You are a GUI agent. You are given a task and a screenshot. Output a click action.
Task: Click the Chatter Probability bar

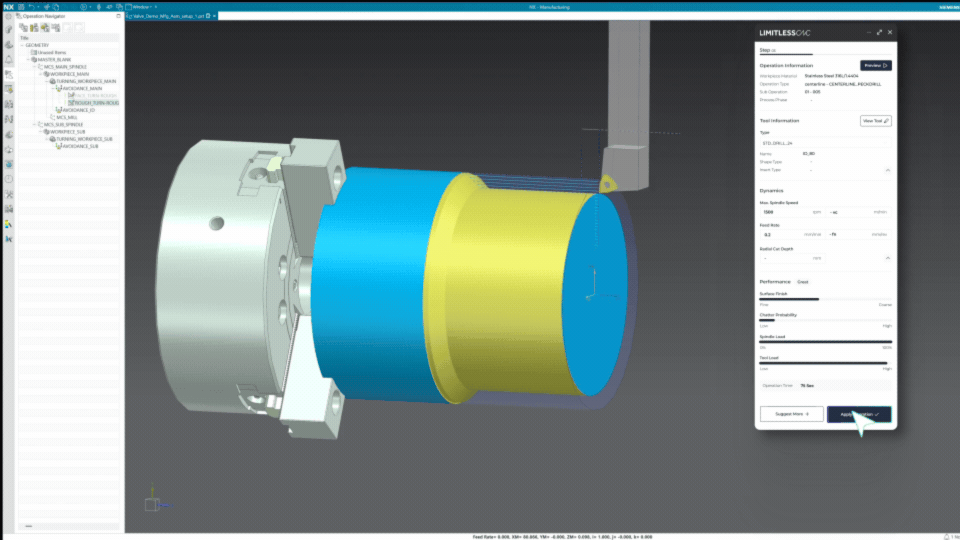point(825,320)
